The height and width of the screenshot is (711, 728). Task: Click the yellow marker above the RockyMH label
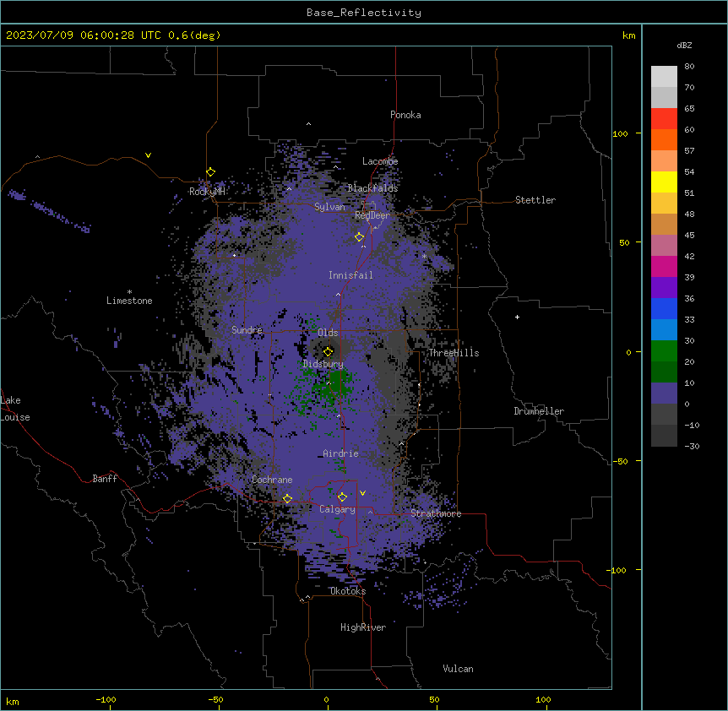pos(211,172)
